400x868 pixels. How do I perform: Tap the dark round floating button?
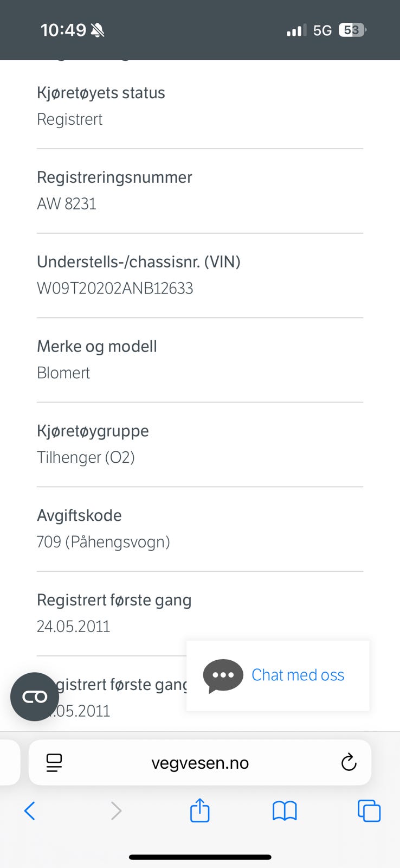pos(35,697)
